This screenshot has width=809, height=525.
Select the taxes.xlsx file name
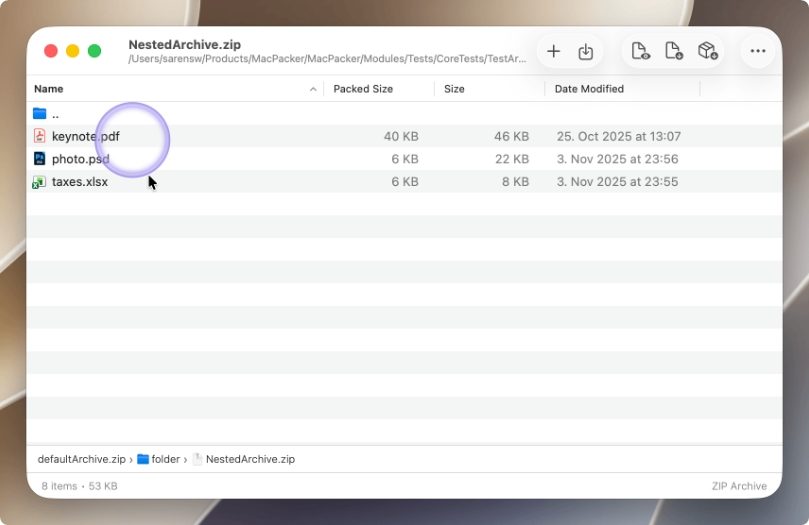(80, 182)
